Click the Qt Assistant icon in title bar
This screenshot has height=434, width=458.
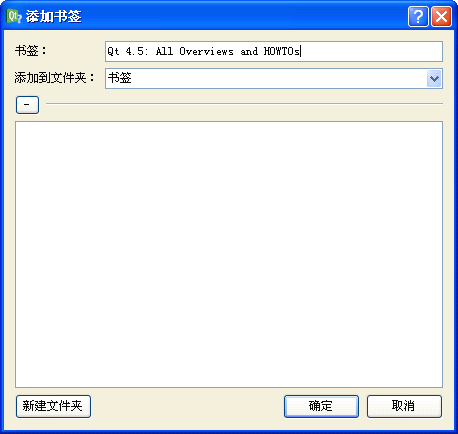(x=14, y=16)
